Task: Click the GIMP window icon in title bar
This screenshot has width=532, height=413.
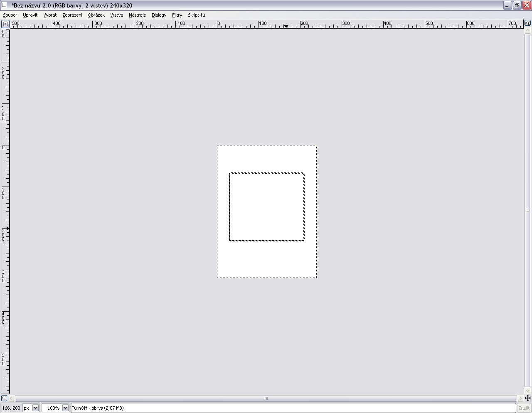Action: point(5,5)
